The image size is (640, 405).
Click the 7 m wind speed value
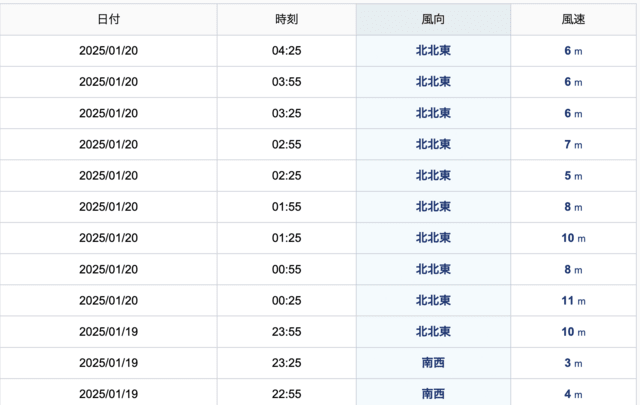573,145
